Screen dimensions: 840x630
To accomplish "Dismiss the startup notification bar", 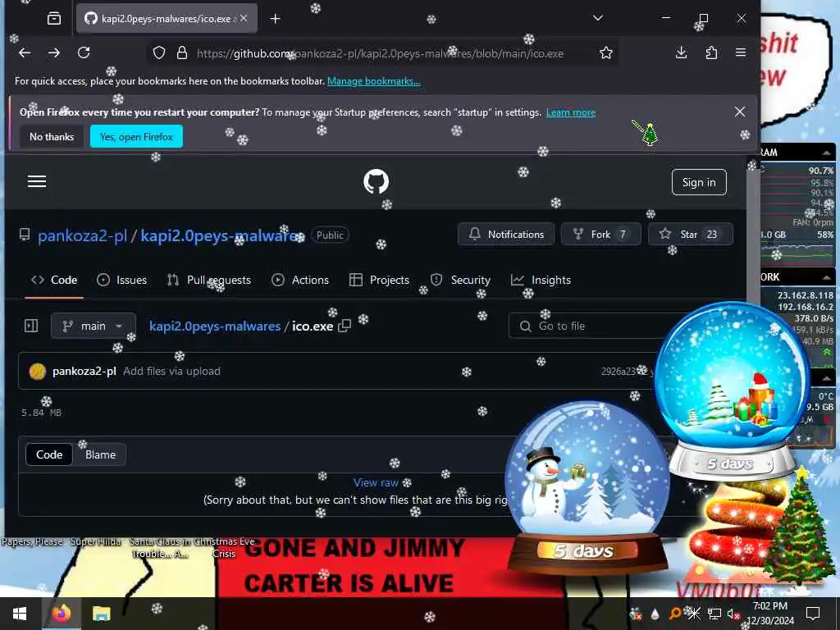I will click(740, 112).
